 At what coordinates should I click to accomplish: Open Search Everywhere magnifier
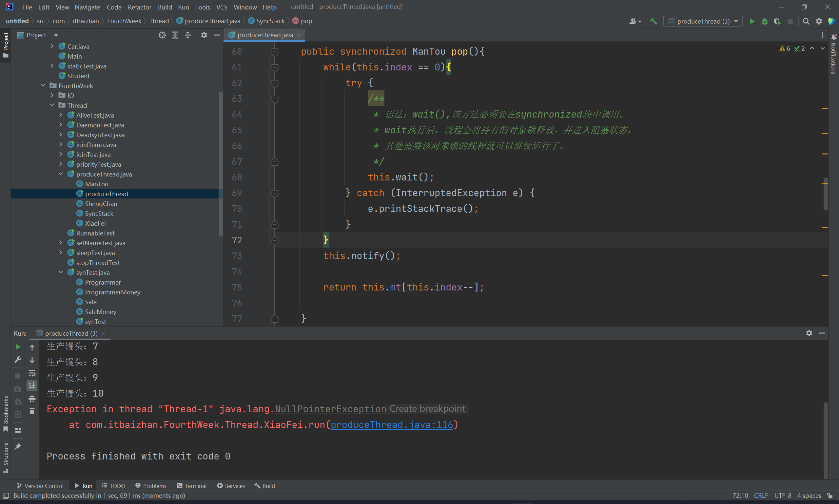pos(806,21)
